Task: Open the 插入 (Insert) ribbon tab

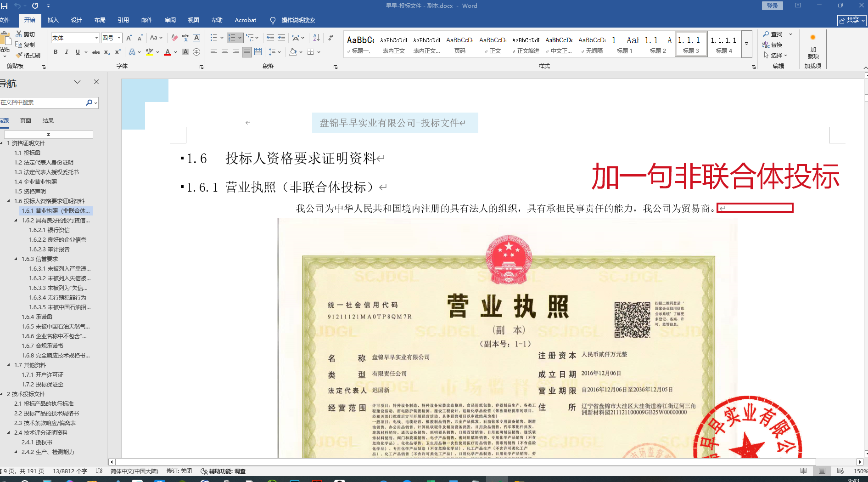Action: click(53, 20)
